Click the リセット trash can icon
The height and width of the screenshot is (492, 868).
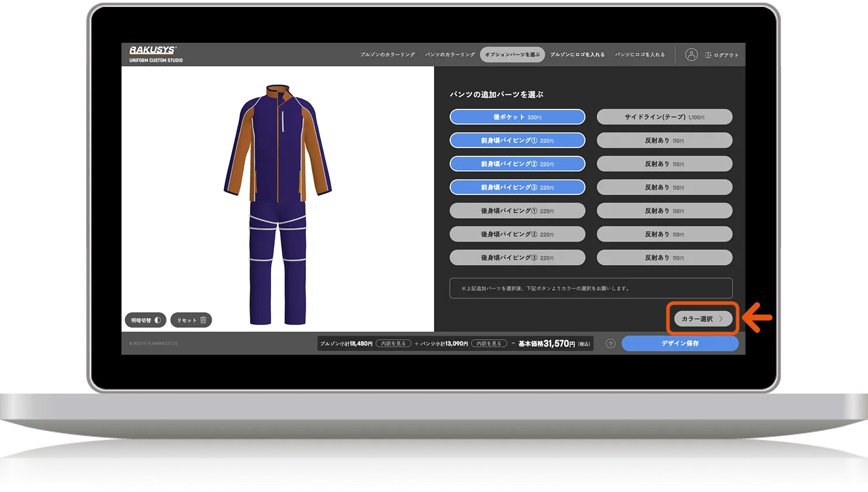click(x=203, y=320)
